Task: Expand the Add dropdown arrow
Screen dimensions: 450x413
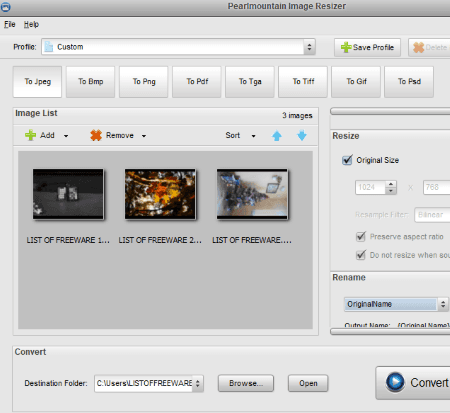Action: 66,136
